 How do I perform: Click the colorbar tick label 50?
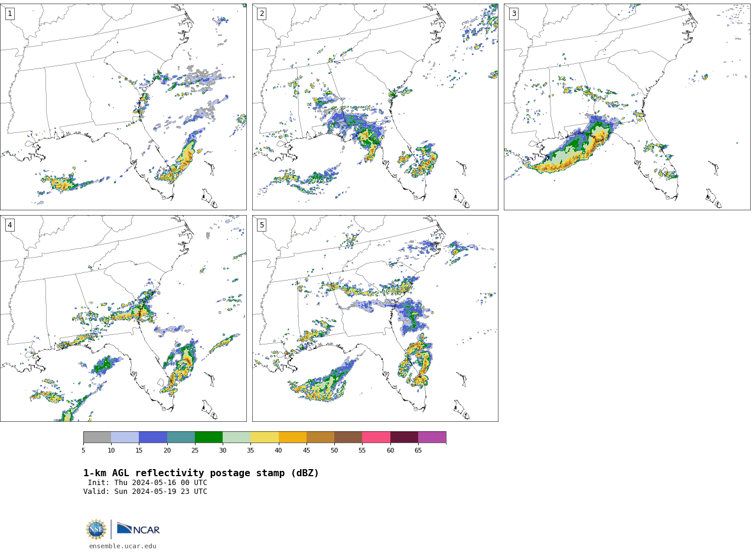(x=334, y=451)
